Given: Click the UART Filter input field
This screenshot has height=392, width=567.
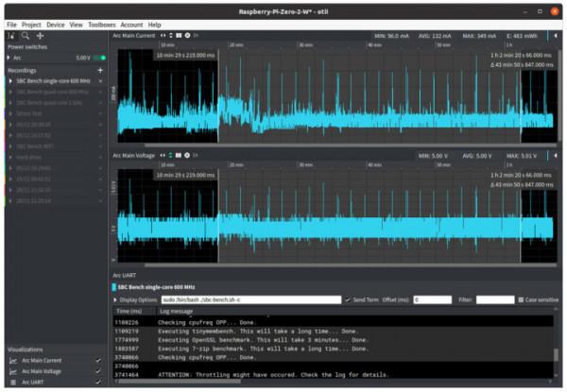Looking at the screenshot, I should coord(494,299).
